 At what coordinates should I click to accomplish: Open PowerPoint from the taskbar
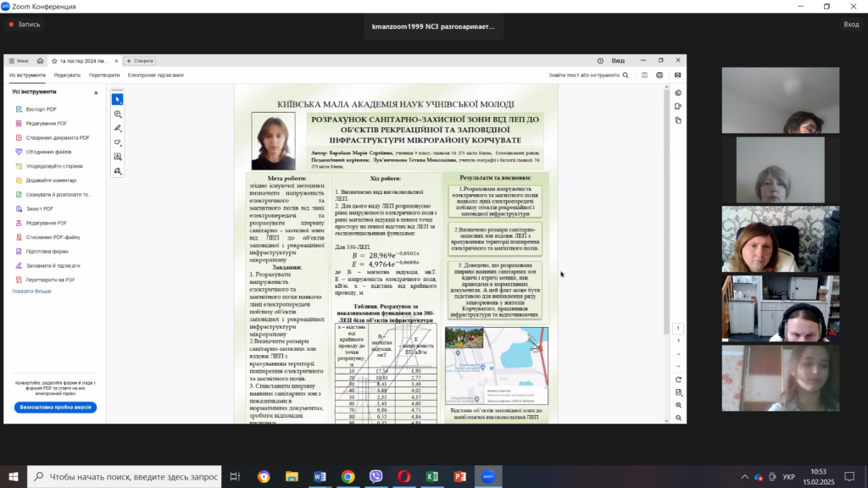(460, 476)
